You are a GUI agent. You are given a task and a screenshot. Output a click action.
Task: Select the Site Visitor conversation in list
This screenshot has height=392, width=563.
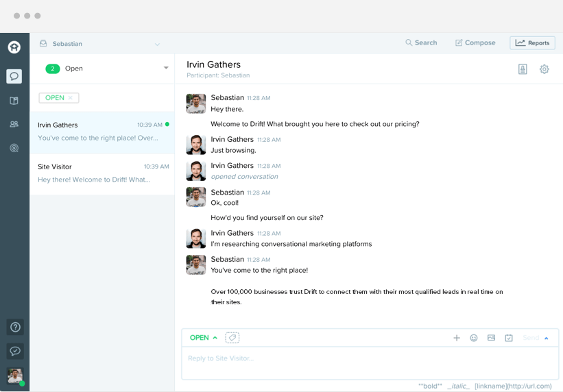tap(102, 174)
